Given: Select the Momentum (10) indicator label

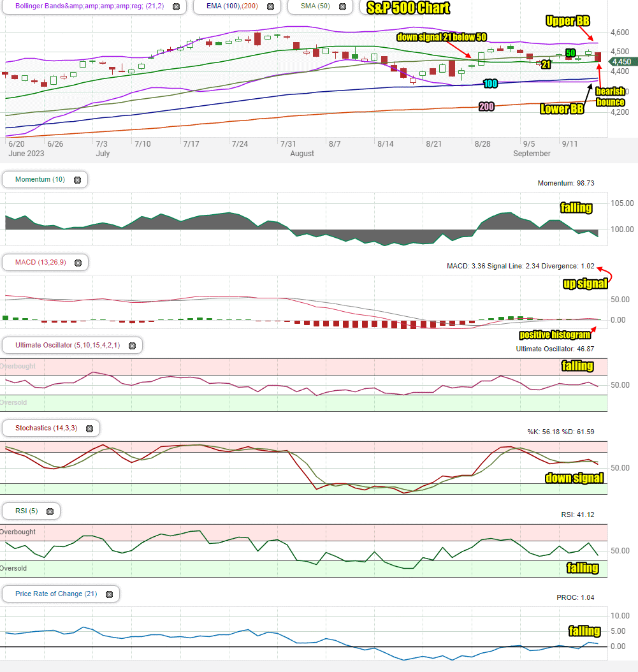Looking at the screenshot, I should tap(40, 179).
